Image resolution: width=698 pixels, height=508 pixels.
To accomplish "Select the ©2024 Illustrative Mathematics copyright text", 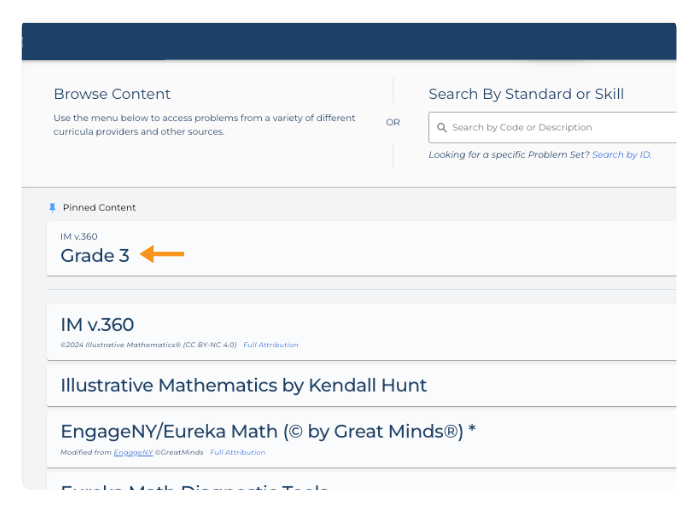I will pos(148,345).
